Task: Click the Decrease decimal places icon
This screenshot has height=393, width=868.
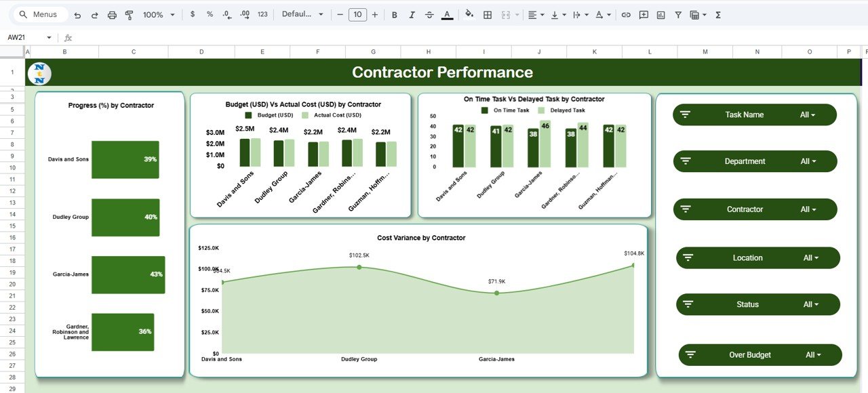Action: (x=226, y=14)
